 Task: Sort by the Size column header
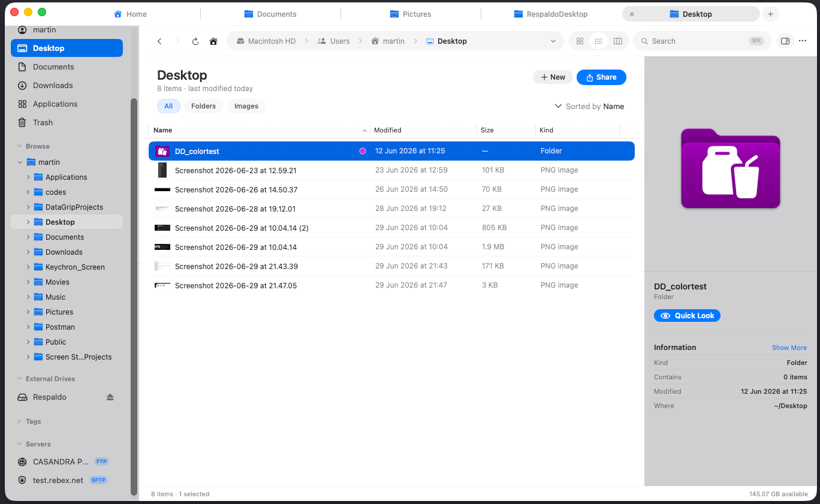tap(506, 130)
